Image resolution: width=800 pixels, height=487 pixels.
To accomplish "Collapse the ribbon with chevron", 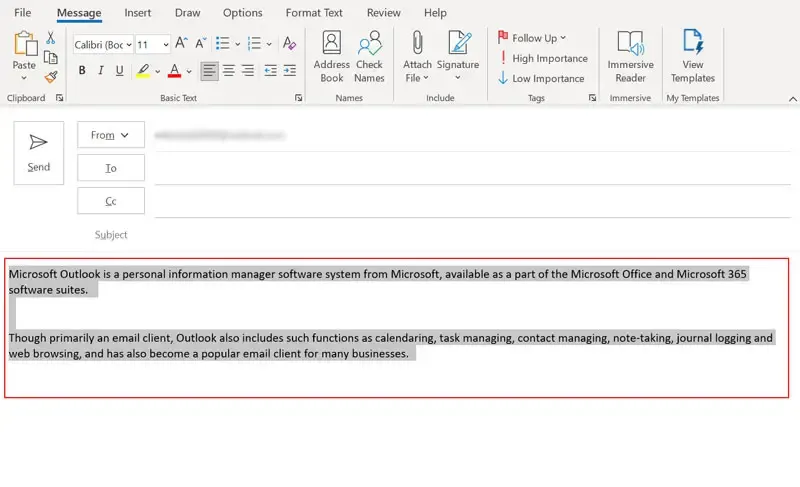I will 792,99.
